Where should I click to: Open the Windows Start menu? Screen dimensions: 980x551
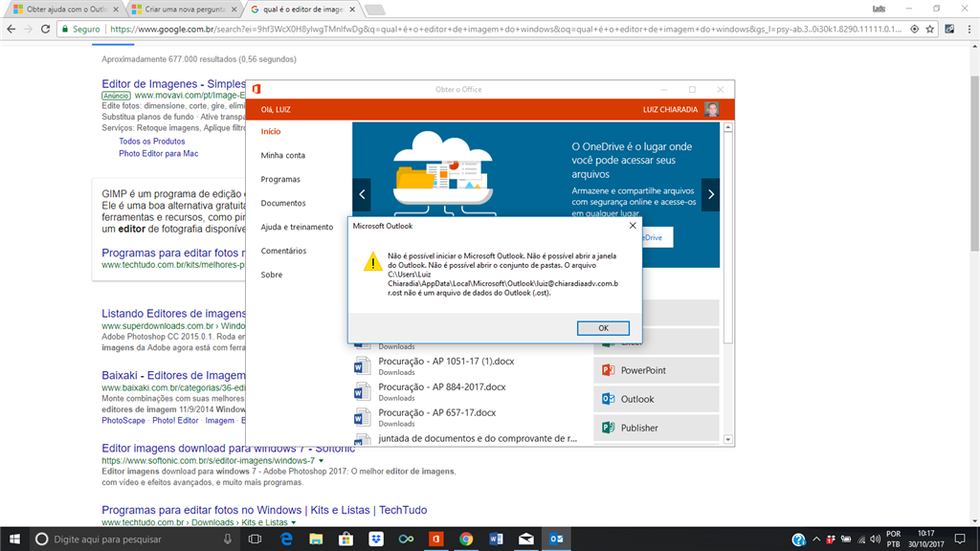point(14,540)
